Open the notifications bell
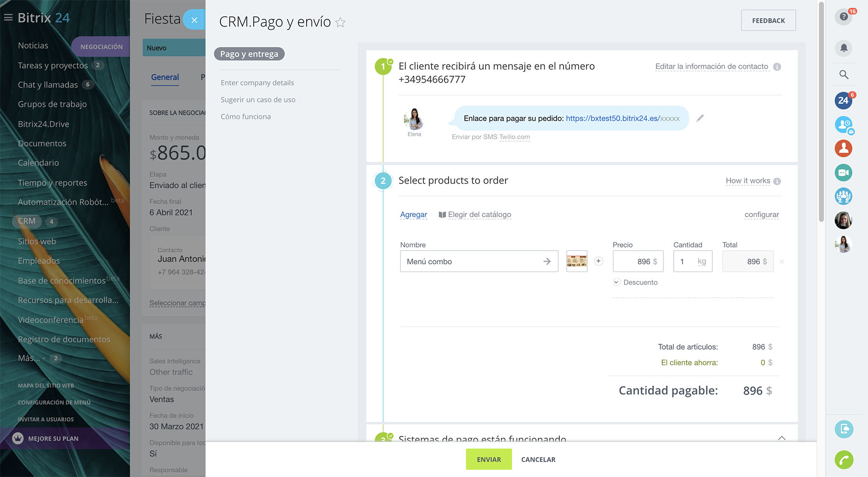The width and height of the screenshot is (868, 477). coord(843,48)
